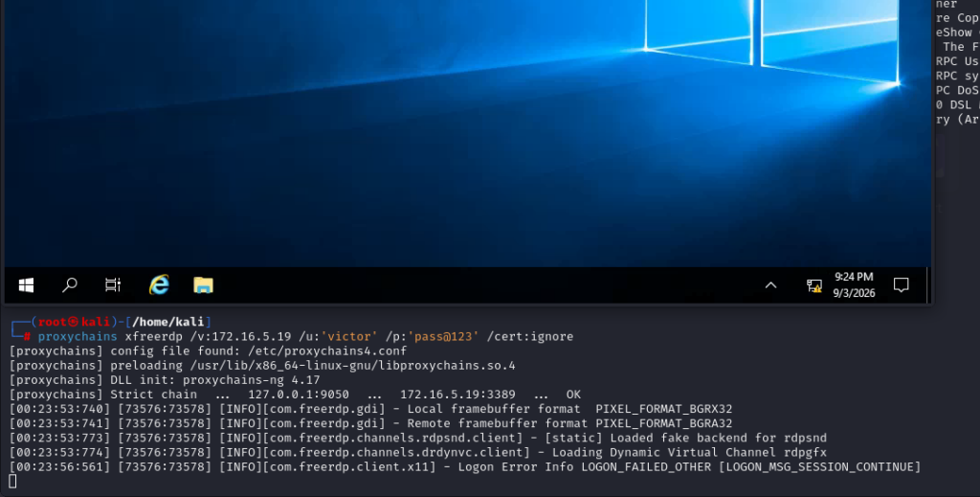Expand the hidden system tray icons chevron

pyautogui.click(x=770, y=285)
